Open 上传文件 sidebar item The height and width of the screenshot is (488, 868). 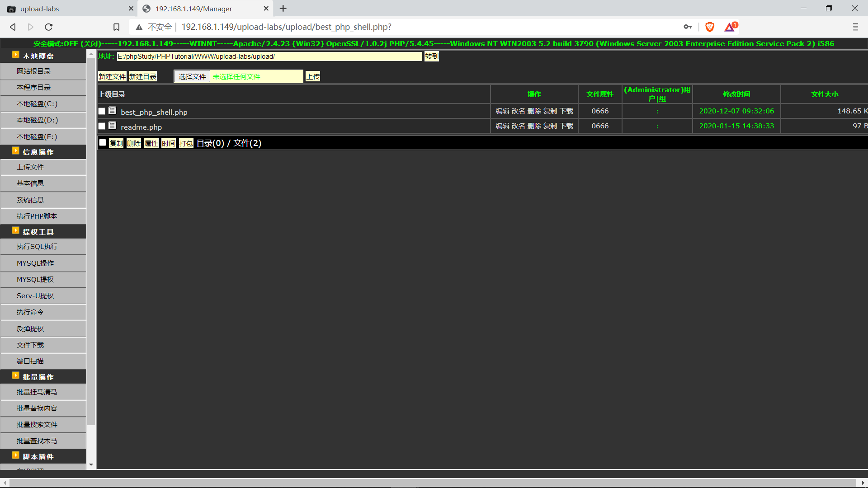click(x=43, y=167)
